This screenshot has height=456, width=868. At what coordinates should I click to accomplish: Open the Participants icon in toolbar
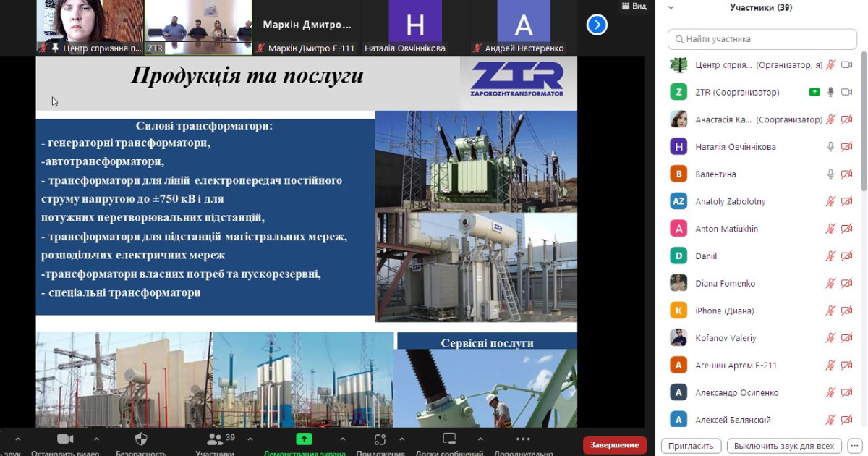click(215, 439)
